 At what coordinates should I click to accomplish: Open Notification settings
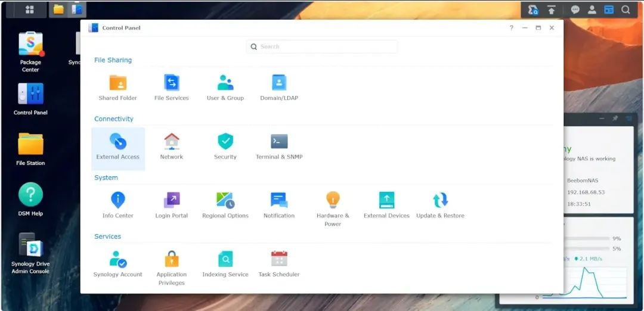point(279,205)
